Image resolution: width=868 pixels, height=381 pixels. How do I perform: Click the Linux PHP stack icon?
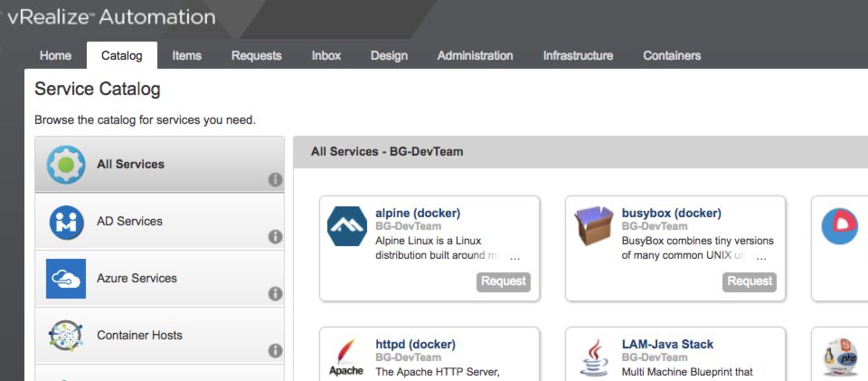pyautogui.click(x=840, y=357)
